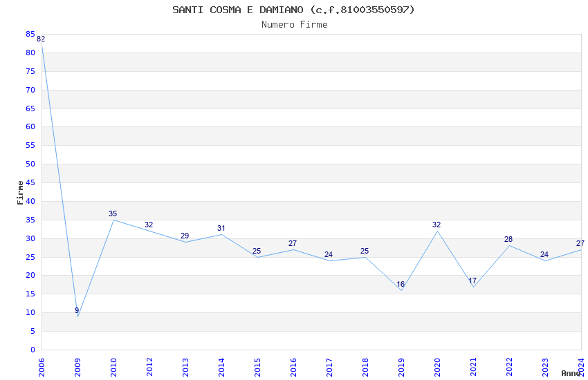Click the 2021 x-axis year label
This screenshot has height=380, width=588.
473,368
